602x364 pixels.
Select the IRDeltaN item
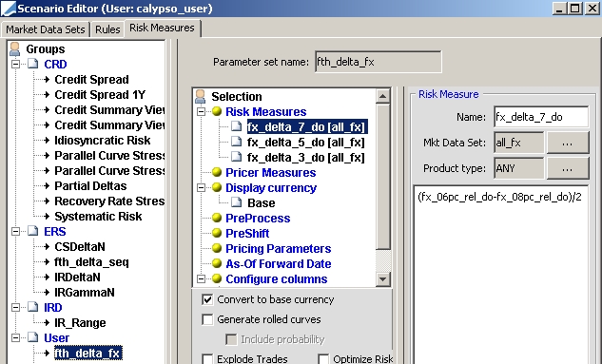[77, 277]
